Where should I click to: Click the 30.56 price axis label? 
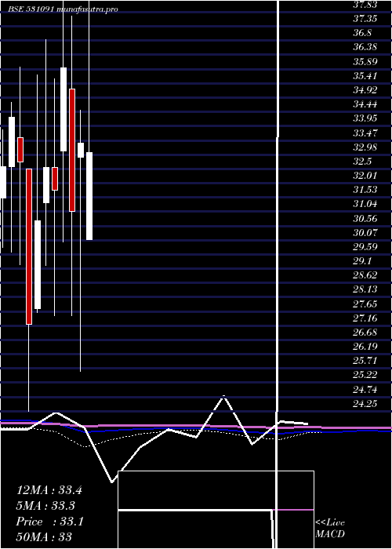pyautogui.click(x=365, y=219)
